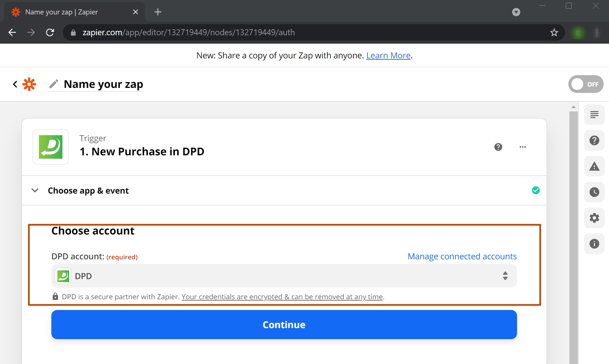
Task: Open the trigger step more options menu
Action: (523, 147)
